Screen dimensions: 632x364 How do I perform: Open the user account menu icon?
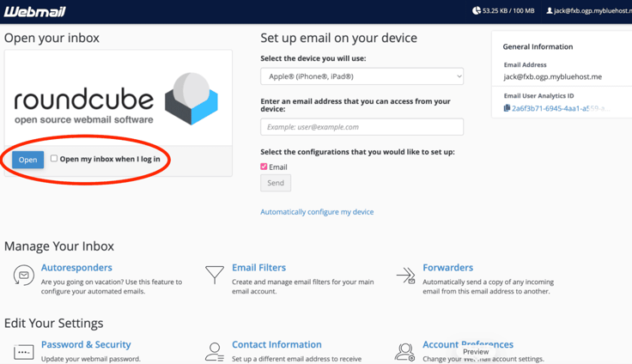(x=550, y=11)
